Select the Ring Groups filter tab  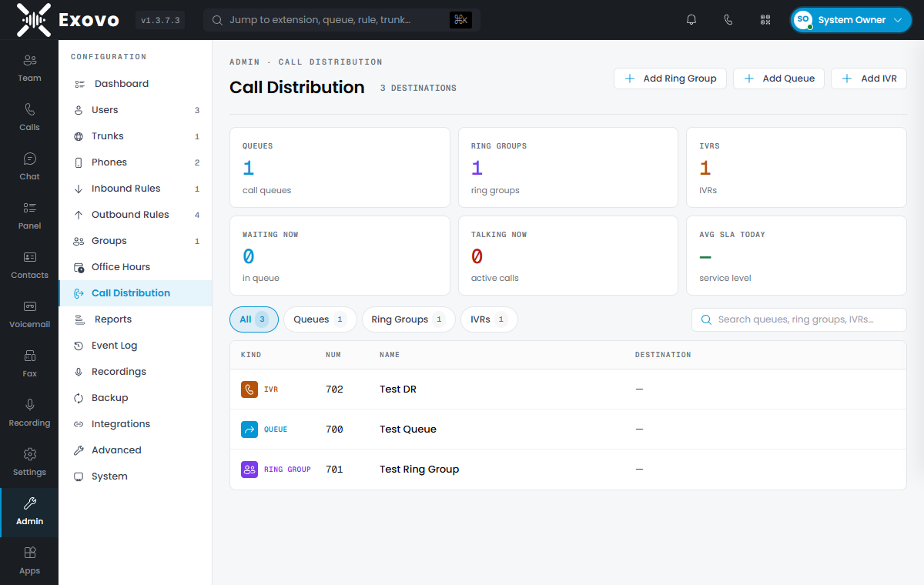[x=408, y=319]
